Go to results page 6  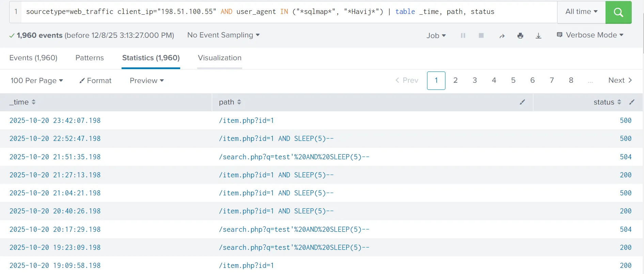point(533,80)
